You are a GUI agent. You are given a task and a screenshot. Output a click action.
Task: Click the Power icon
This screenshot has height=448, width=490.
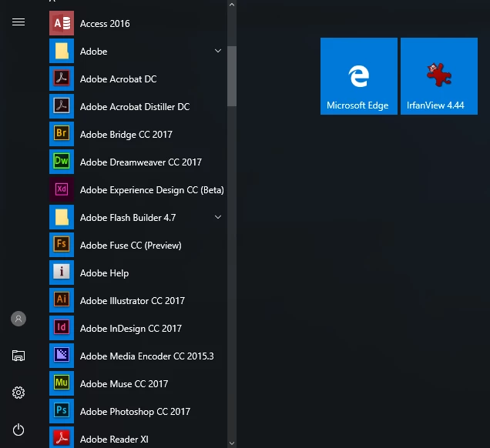(x=18, y=430)
